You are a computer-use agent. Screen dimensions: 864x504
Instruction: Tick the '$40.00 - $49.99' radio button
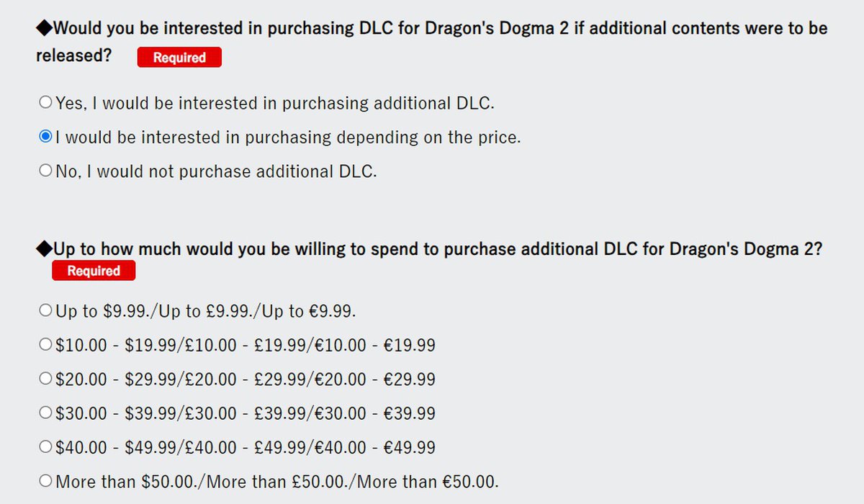[x=46, y=447]
